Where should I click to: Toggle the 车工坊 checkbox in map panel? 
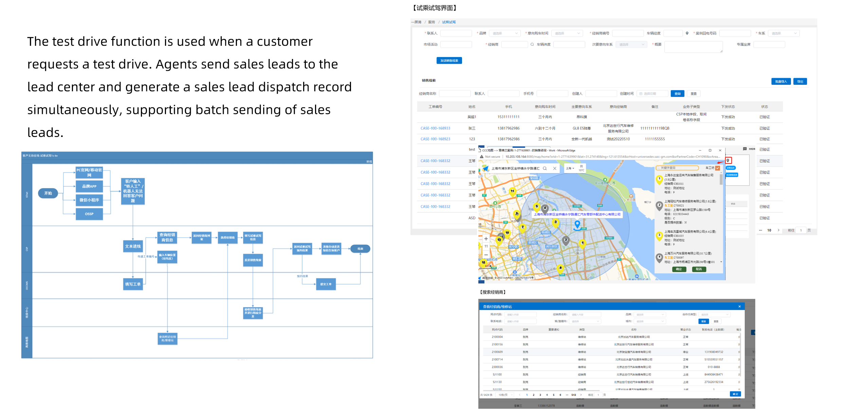[717, 168]
